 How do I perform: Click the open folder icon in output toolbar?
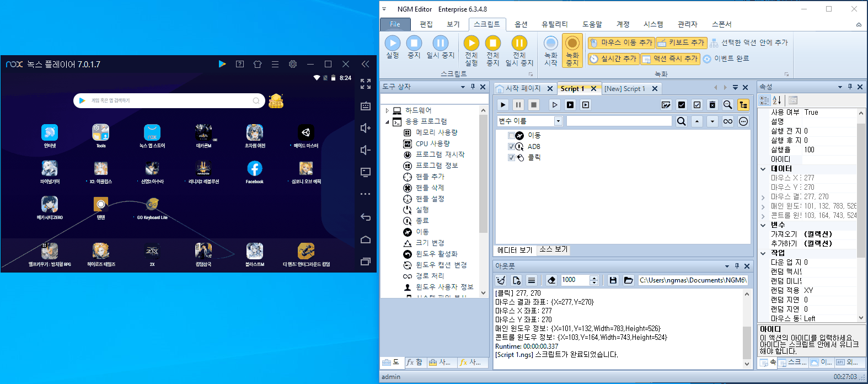[x=628, y=280]
